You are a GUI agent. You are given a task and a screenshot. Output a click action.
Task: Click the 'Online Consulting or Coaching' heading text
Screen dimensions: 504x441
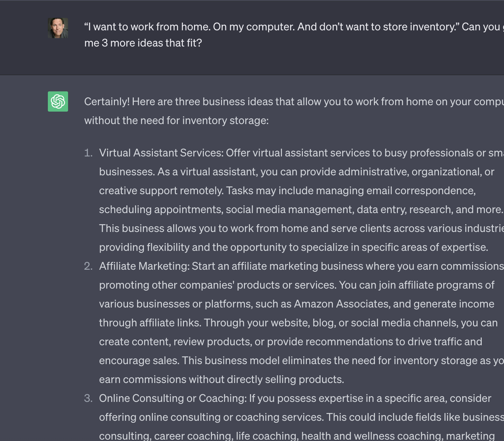point(173,398)
